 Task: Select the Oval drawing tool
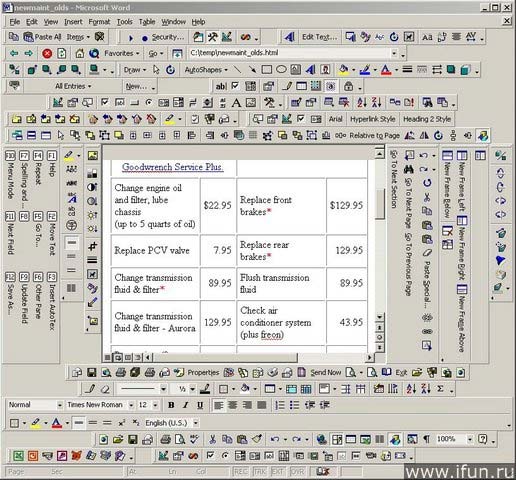pyautogui.click(x=281, y=70)
